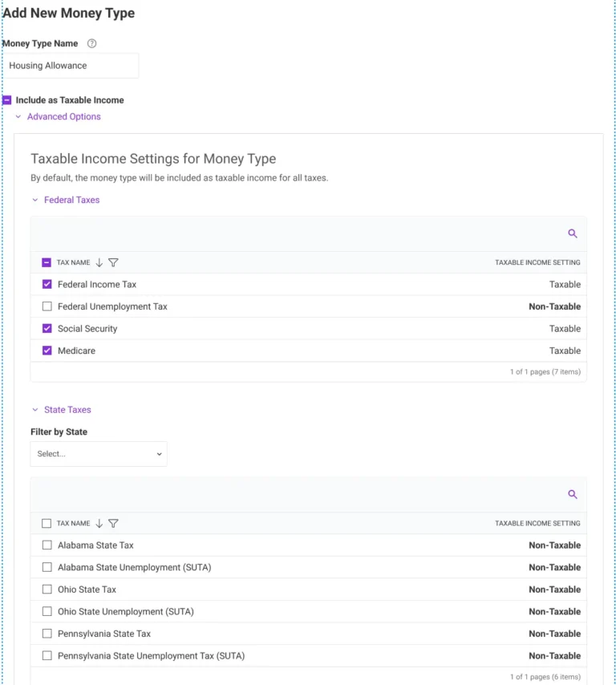The width and height of the screenshot is (616, 685).
Task: Uncheck the Medicare checkbox
Action: 47,351
